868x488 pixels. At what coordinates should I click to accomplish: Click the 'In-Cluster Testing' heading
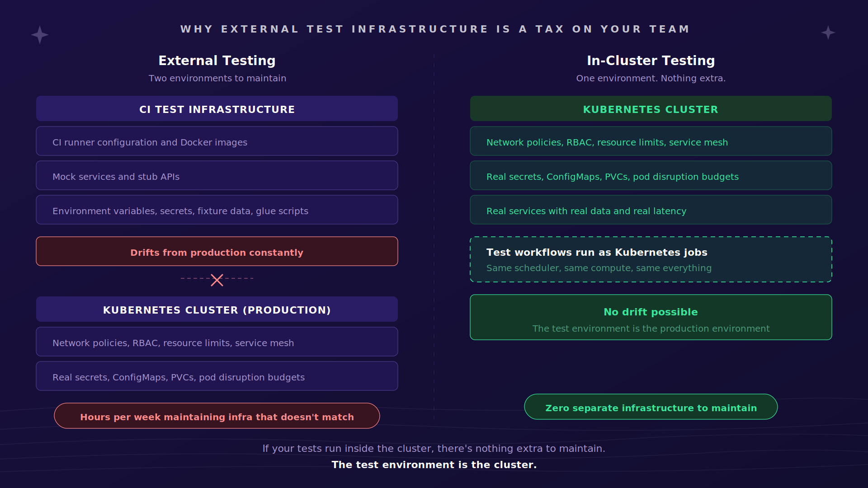coord(651,61)
